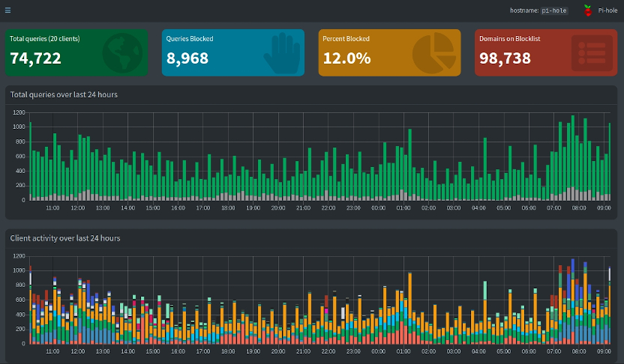
Task: Click the 12.0% percent blocked value
Action: click(346, 58)
